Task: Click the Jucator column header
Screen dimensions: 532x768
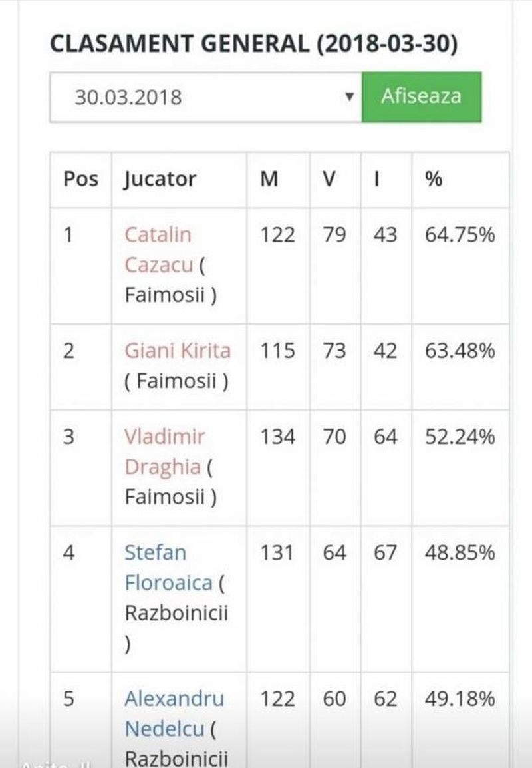Action: coord(160,180)
